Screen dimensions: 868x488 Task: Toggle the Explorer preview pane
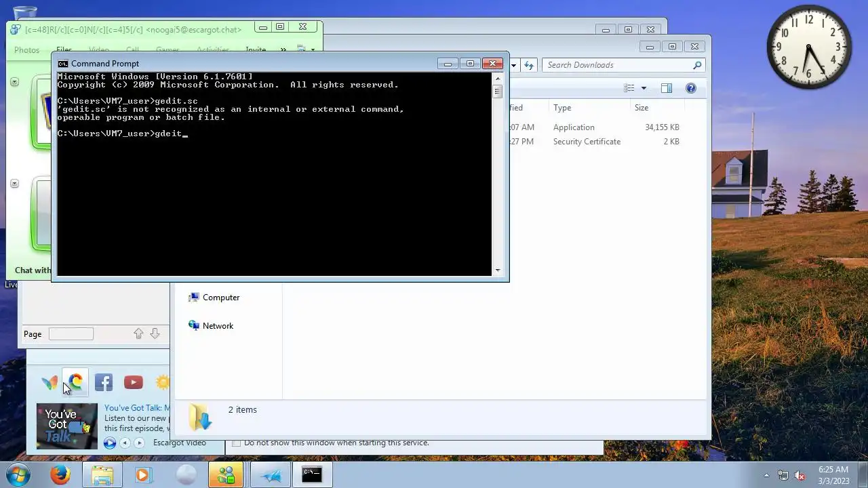click(667, 88)
